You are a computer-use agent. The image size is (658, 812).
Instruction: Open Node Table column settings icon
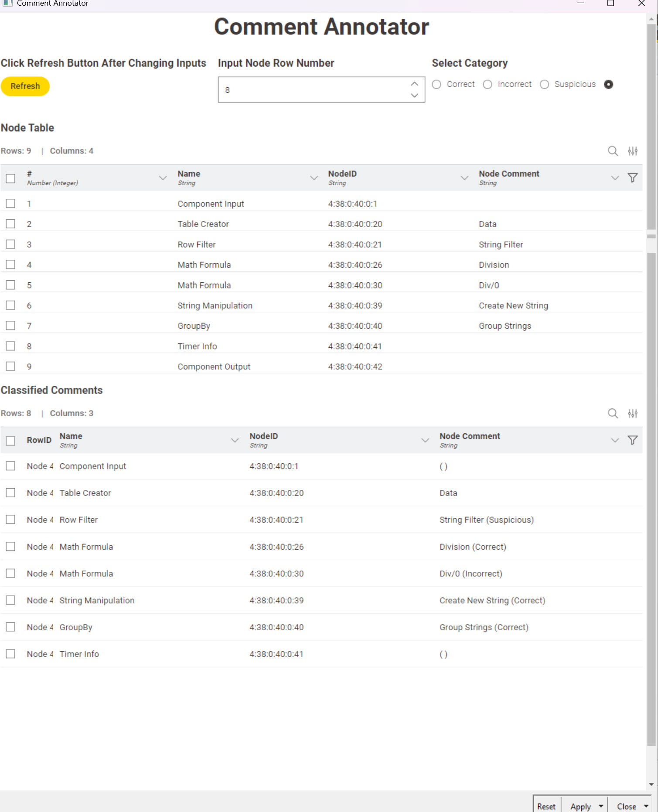(x=632, y=151)
